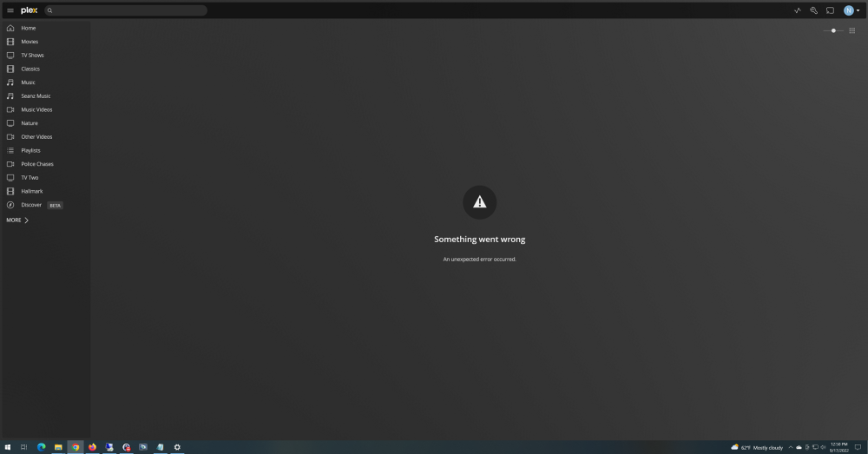This screenshot has height=454, width=868.
Task: Click the Music Videos camera icon
Action: (x=10, y=109)
